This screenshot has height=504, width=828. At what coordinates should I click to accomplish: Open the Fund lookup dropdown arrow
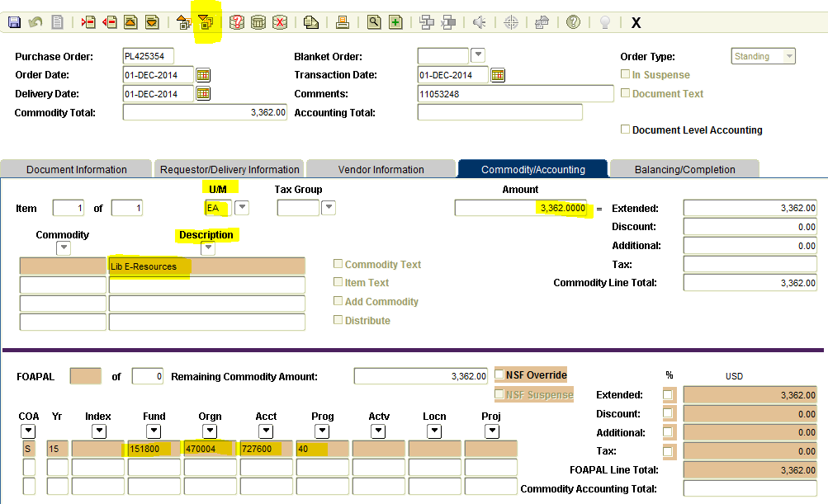pyautogui.click(x=154, y=431)
